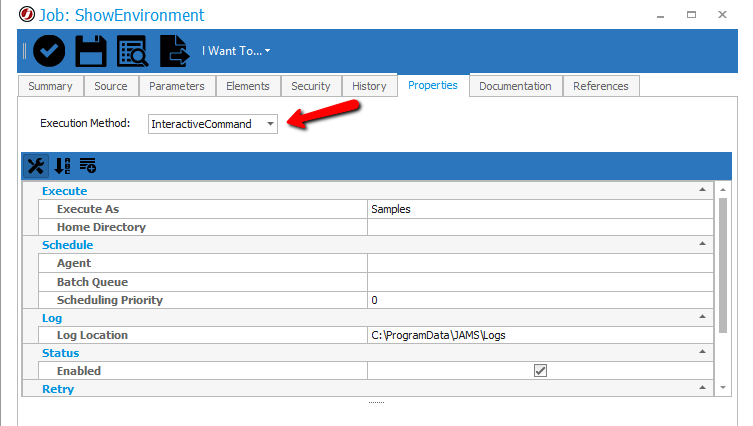Open the Documentation tab
Image resolution: width=753 pixels, height=426 pixels.
[515, 86]
